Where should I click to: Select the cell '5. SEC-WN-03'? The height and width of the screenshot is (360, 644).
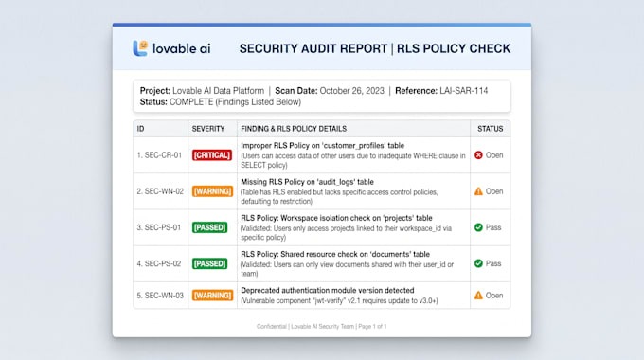coord(160,296)
